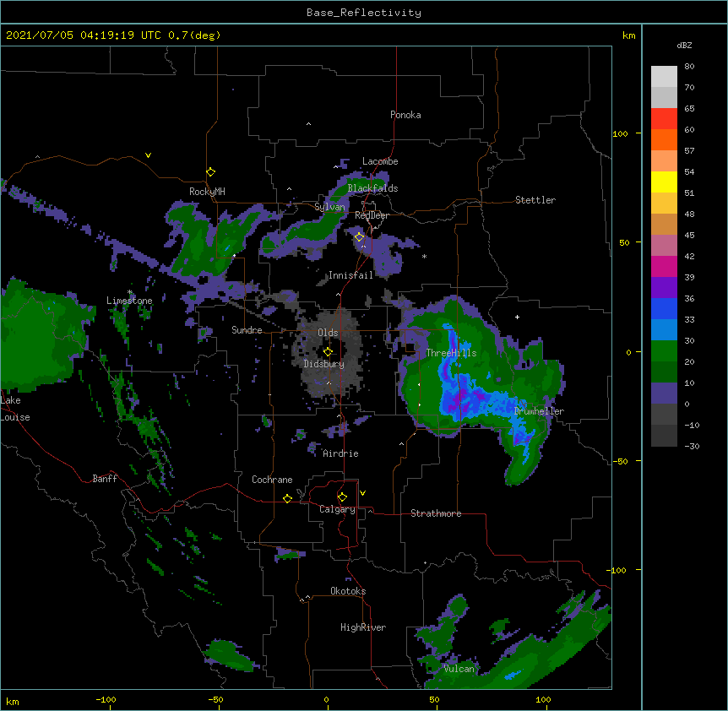Click the yellow diamond directly above Calgary label
This screenshot has height=711, width=728.
[342, 497]
